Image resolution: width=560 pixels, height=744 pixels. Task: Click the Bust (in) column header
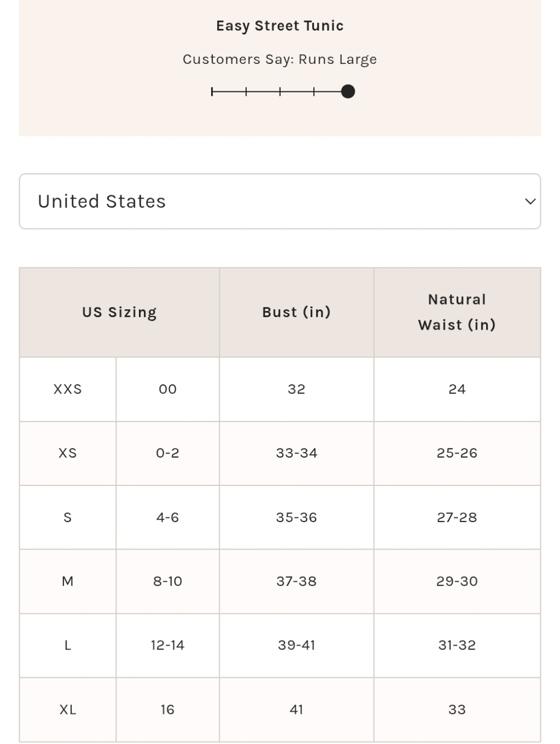pos(296,312)
